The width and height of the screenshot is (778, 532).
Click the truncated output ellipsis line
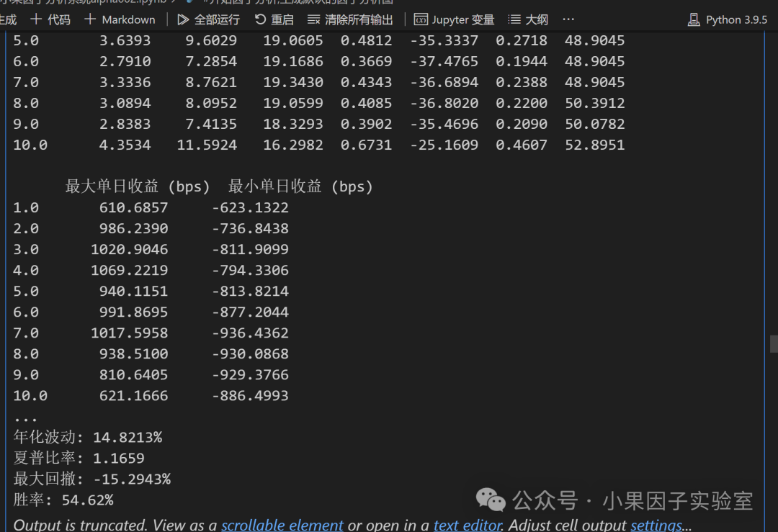(25, 418)
